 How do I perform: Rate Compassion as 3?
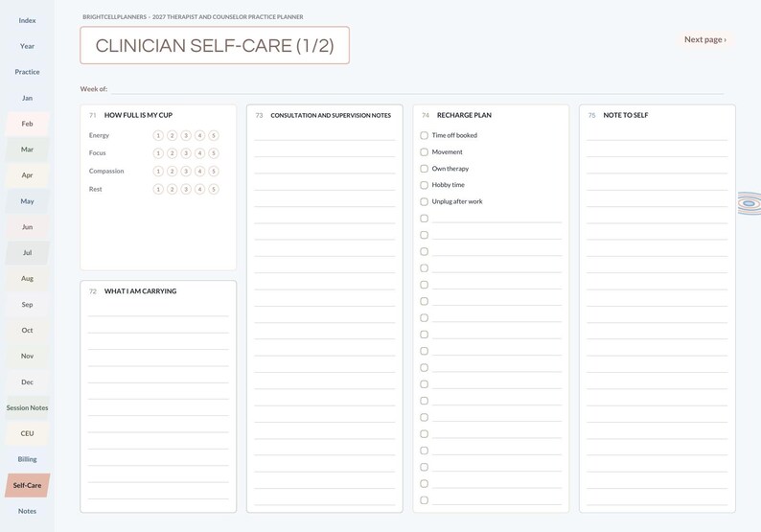pyautogui.click(x=186, y=172)
